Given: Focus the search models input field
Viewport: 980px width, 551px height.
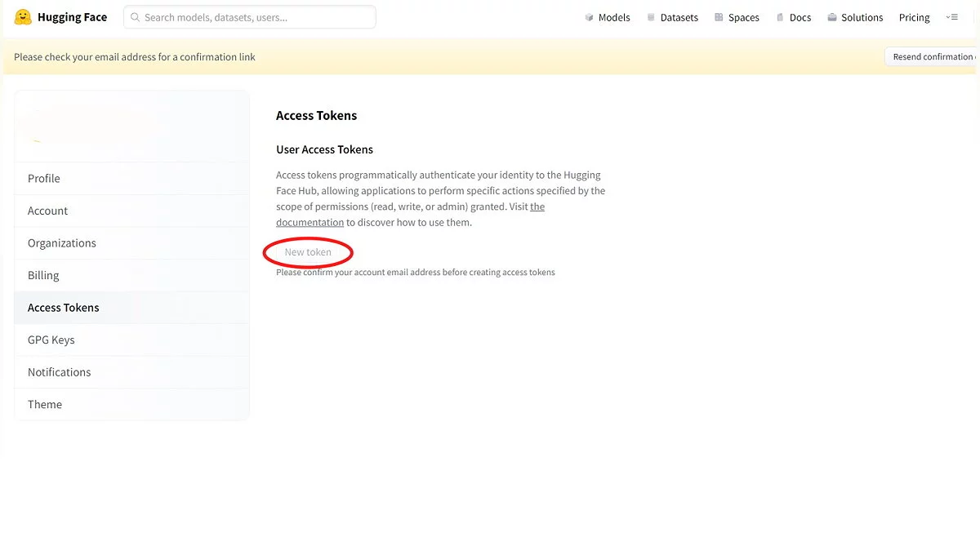Looking at the screenshot, I should point(253,17).
